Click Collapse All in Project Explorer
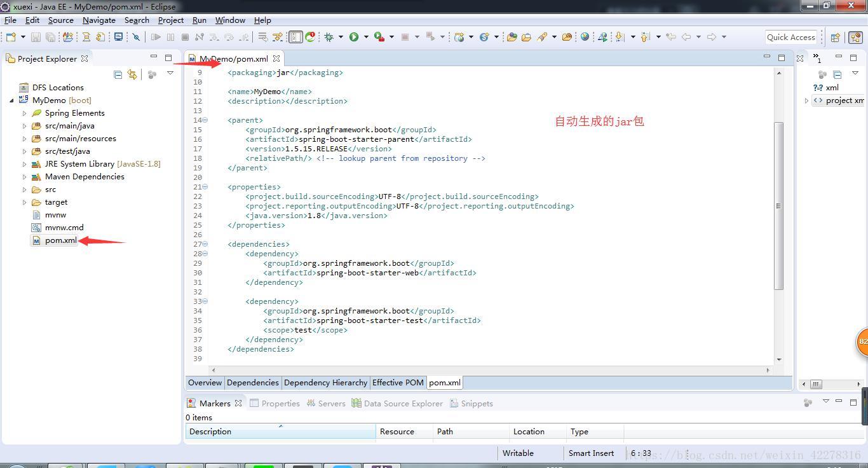Image resolution: width=868 pixels, height=468 pixels. 118,74
